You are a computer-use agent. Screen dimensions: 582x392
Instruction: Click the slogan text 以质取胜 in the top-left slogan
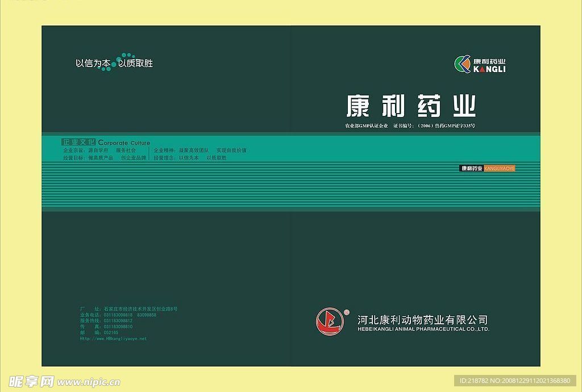point(135,64)
